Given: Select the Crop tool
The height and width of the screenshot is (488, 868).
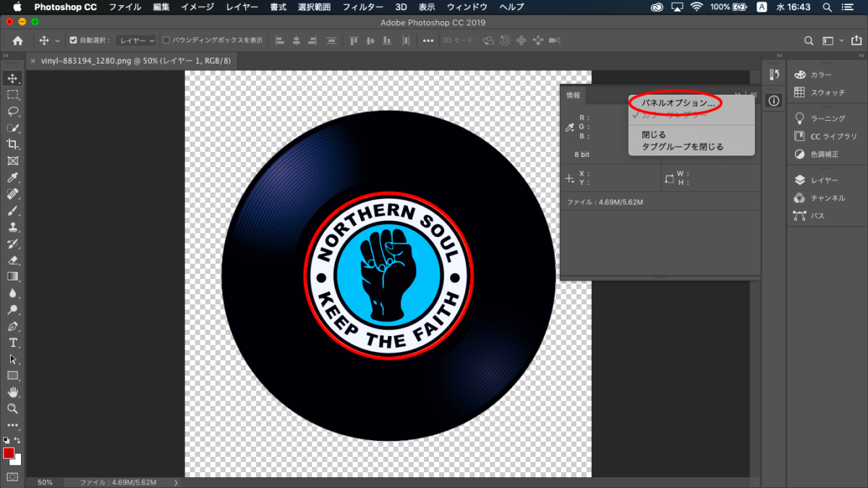Looking at the screenshot, I should pos(13,145).
